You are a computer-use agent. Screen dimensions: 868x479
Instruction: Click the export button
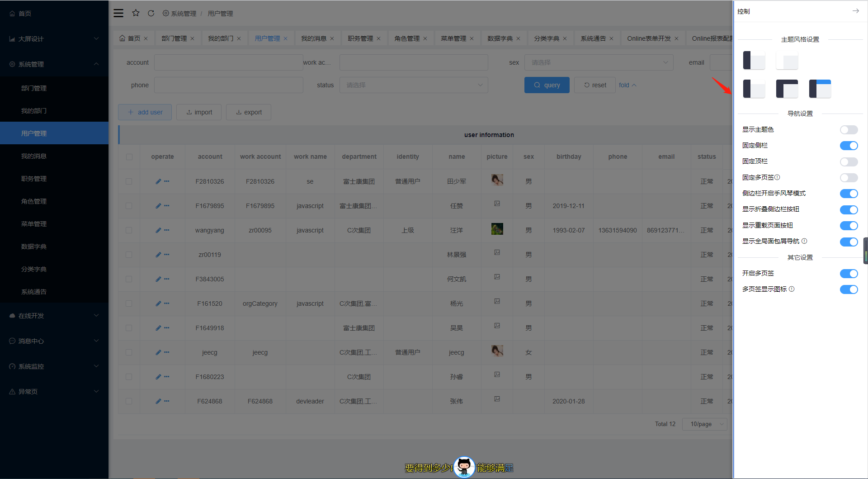[x=249, y=112]
